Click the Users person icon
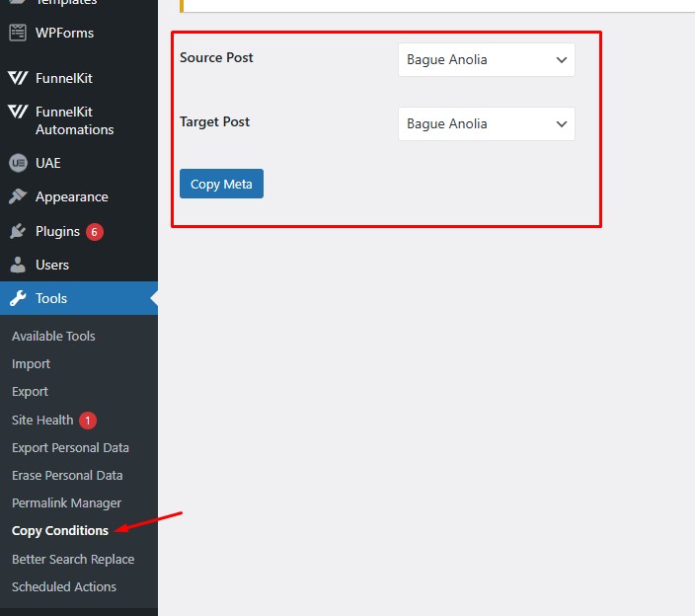The width and height of the screenshot is (695, 616). tap(18, 265)
